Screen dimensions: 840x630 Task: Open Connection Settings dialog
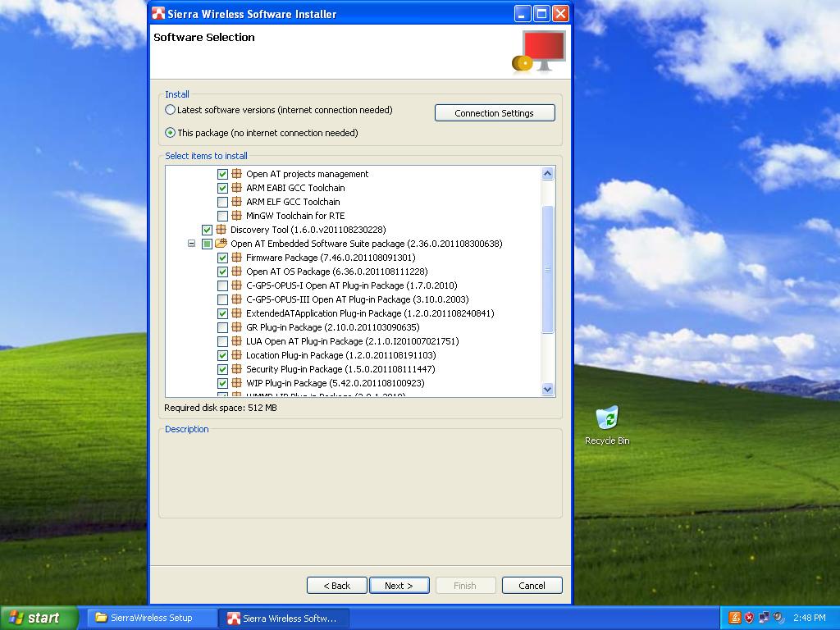pyautogui.click(x=495, y=113)
